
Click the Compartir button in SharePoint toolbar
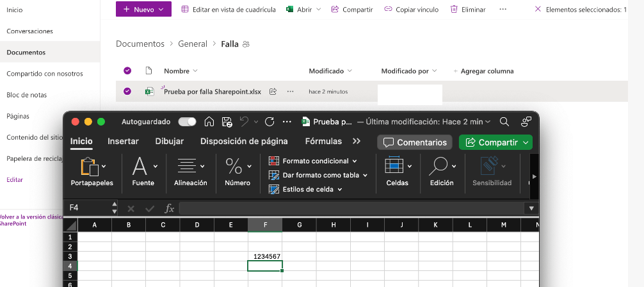pyautogui.click(x=352, y=9)
